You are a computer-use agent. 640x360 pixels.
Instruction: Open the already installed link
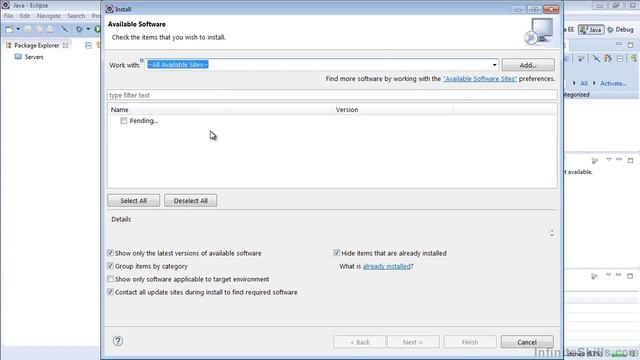pos(387,267)
